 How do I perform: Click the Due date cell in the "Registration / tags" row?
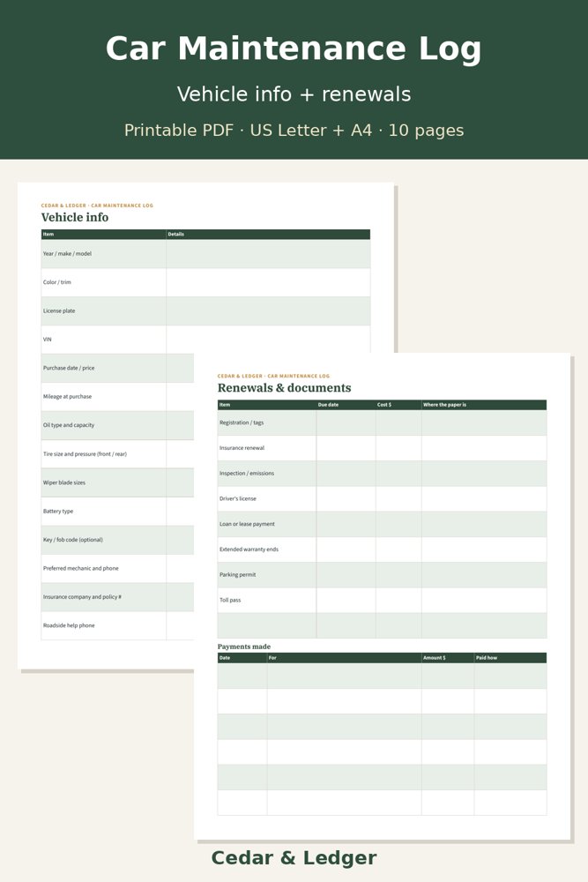(x=346, y=422)
